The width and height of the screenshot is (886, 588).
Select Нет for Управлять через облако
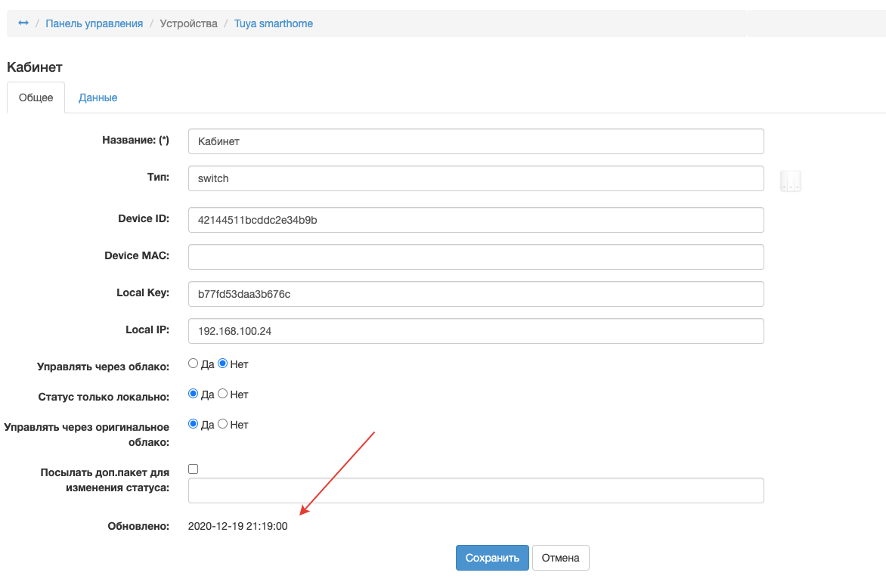tap(223, 364)
